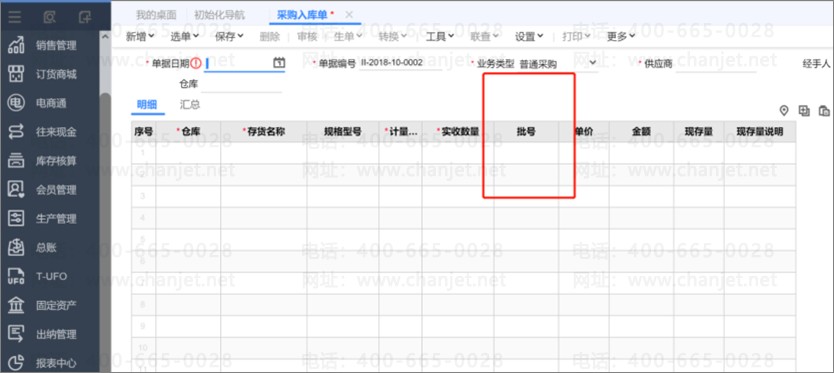Switch to 我的桌面 tab
Screen dimensions: 834x373
coord(156,15)
